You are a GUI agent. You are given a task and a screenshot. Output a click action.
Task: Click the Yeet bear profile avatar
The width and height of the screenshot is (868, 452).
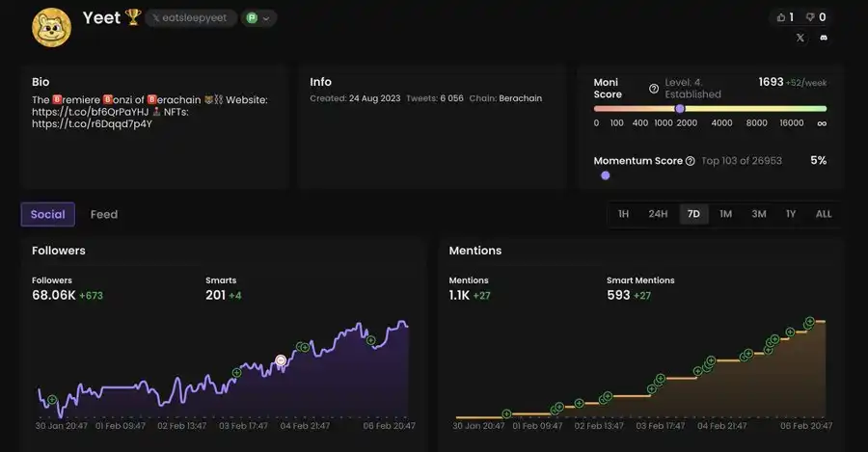point(51,27)
